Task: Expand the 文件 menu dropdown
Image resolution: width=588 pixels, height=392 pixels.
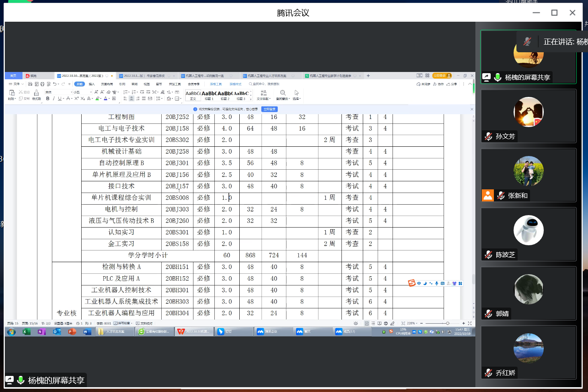Action: [16, 84]
